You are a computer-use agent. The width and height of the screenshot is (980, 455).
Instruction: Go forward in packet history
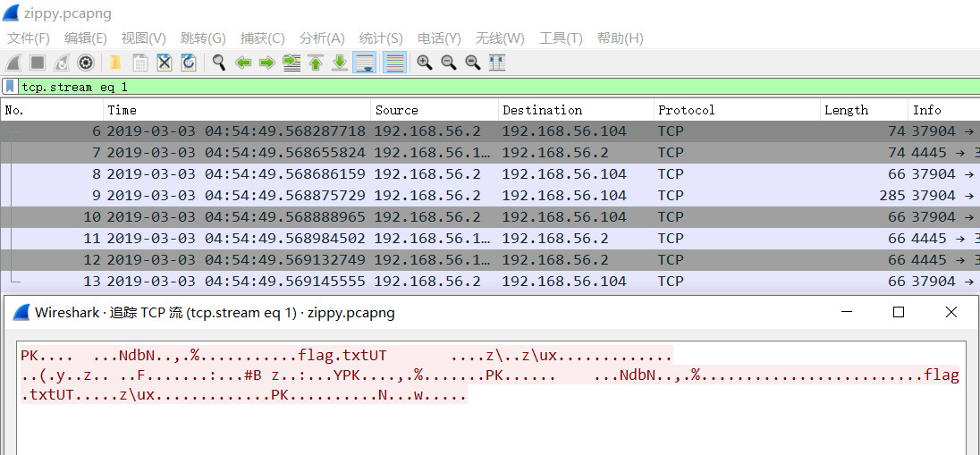click(x=266, y=63)
